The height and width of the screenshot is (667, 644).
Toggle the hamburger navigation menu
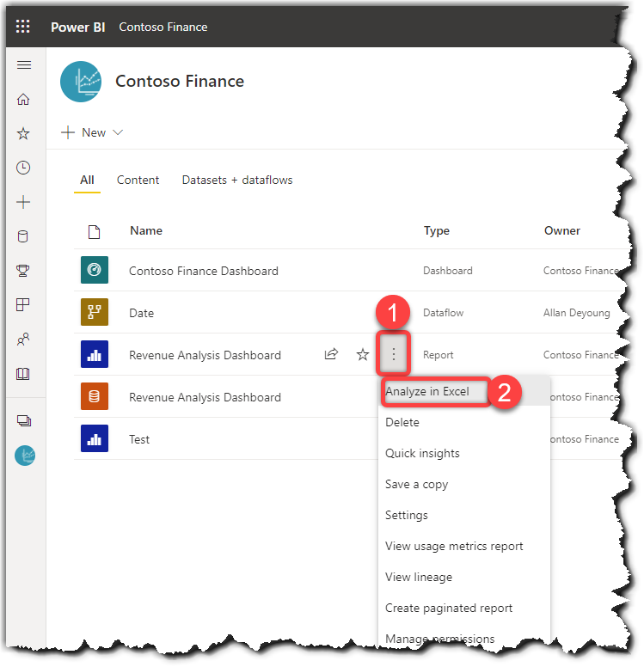tap(24, 64)
